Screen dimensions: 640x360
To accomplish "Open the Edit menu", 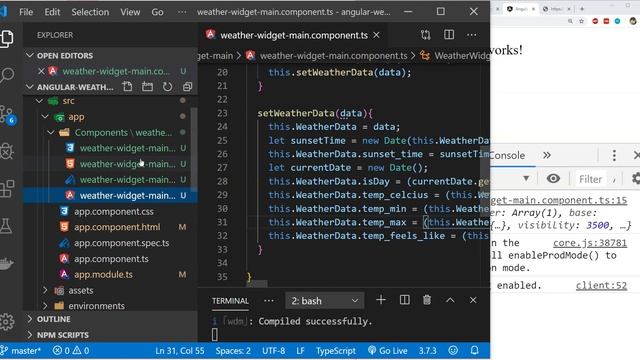I will pos(52,12).
